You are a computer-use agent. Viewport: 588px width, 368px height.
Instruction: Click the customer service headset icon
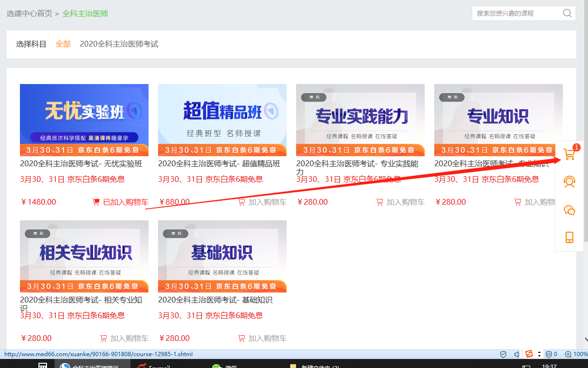coord(569,182)
